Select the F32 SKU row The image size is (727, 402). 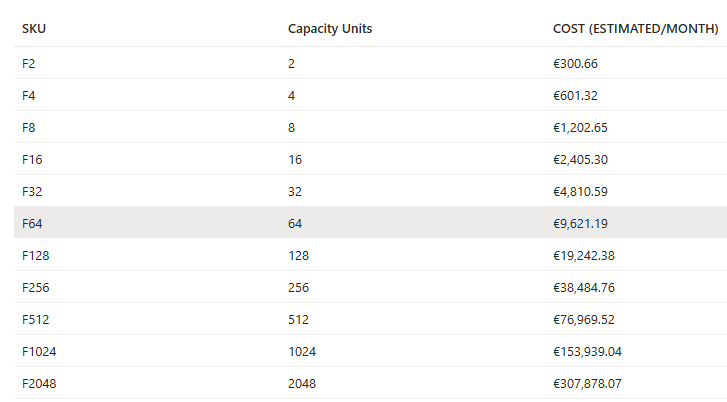tap(31, 191)
